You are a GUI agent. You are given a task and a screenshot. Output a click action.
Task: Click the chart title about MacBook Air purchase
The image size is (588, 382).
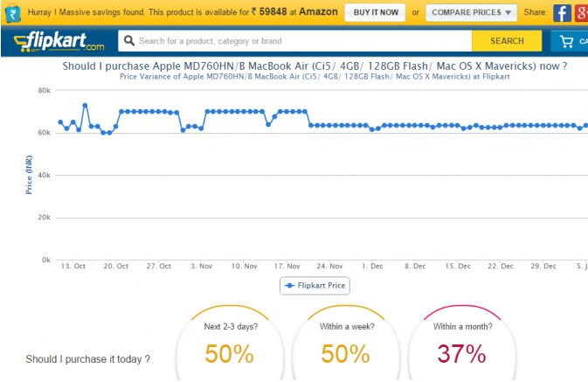(315, 66)
